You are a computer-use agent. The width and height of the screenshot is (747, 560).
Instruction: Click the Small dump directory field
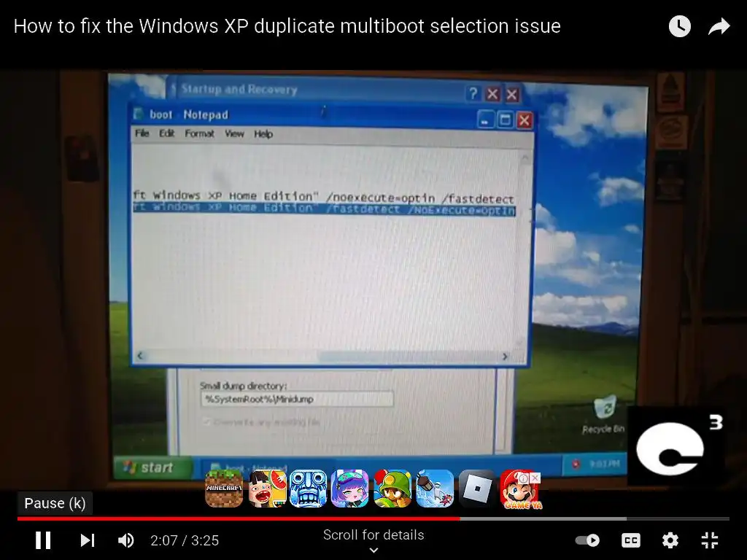(297, 399)
